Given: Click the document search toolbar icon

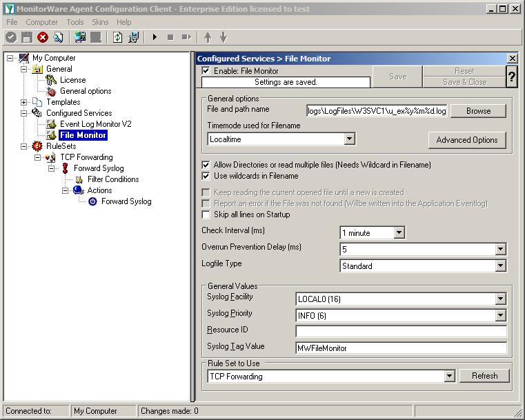Looking at the screenshot, I should click(x=58, y=37).
